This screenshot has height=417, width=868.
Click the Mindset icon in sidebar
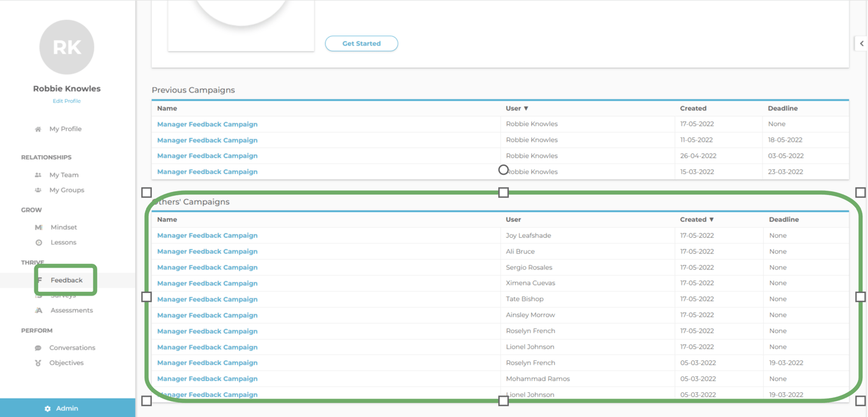[38, 227]
